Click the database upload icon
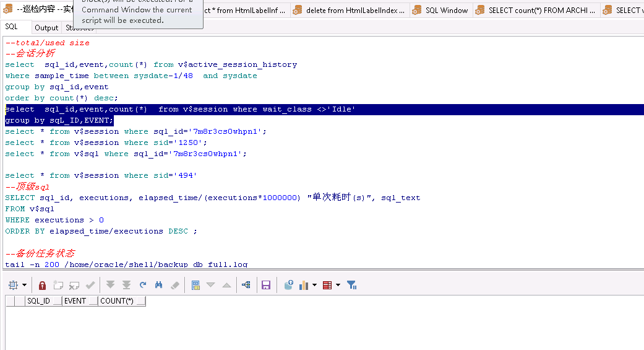This screenshot has width=644, height=350. point(288,286)
